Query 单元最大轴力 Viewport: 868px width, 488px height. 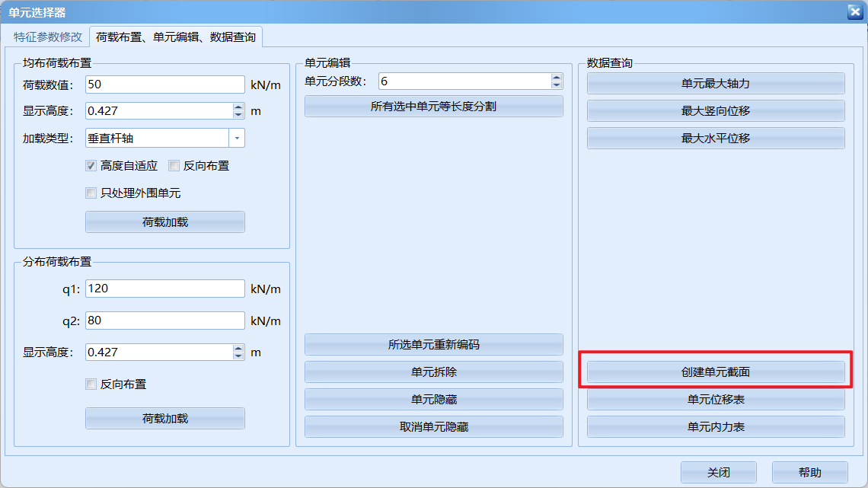pos(715,83)
